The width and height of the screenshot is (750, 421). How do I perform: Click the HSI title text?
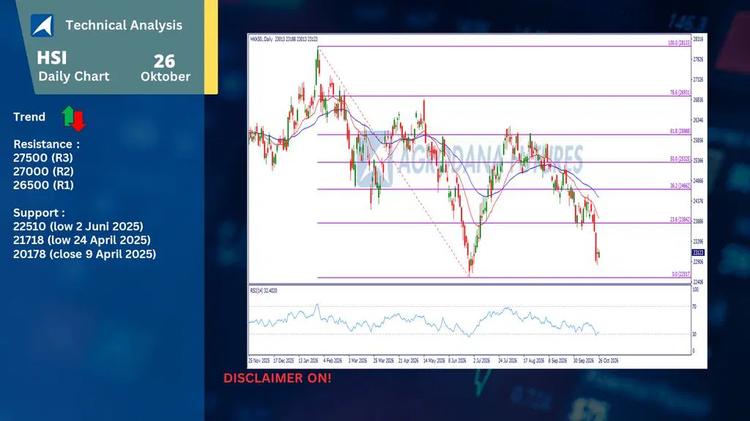click(x=52, y=58)
